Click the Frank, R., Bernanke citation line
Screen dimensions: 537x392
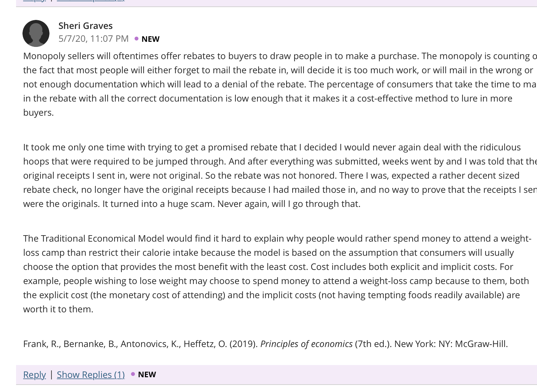click(x=266, y=344)
